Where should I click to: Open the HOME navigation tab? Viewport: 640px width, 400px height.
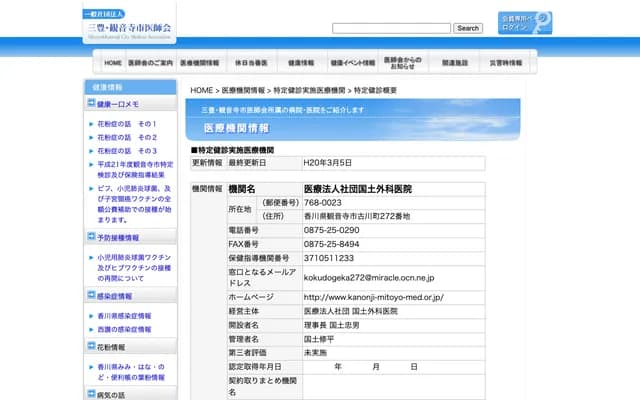point(112,62)
